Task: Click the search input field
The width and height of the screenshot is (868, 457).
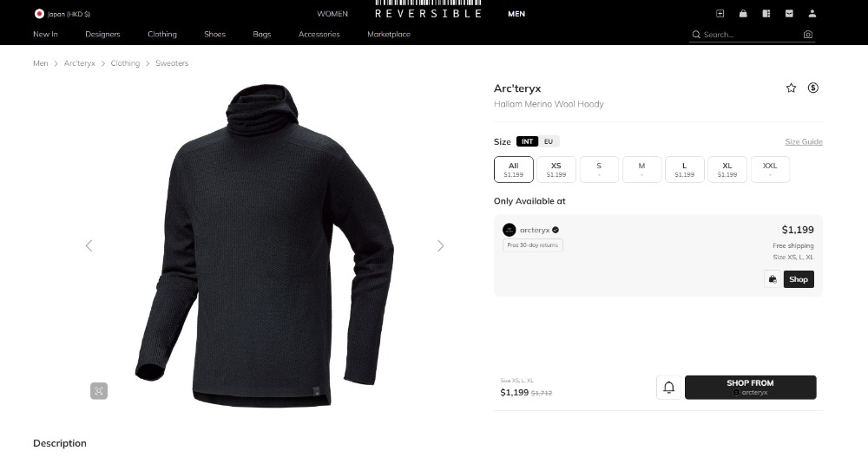Action: [746, 35]
